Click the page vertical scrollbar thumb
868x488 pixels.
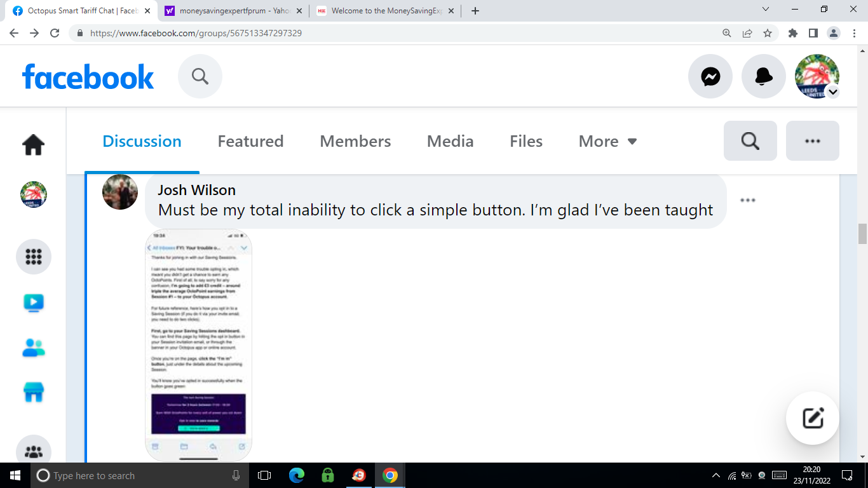[x=862, y=234]
